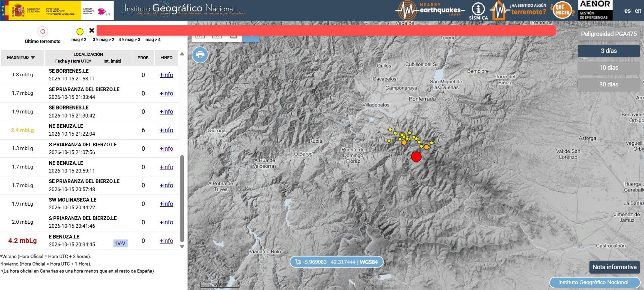This screenshot has height=290, width=644.
Task: Open +info for SE PRIARANZA DEL BIERZO.LE 20:57:48
Action: (166, 185)
